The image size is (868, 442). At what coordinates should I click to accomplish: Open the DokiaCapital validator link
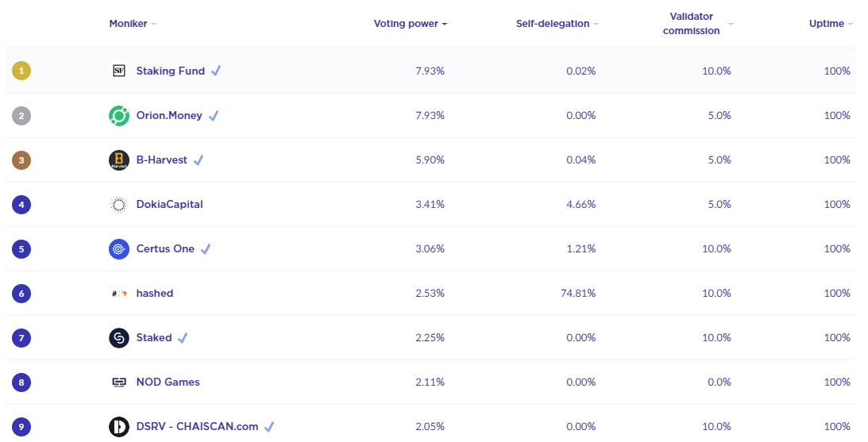[169, 205]
